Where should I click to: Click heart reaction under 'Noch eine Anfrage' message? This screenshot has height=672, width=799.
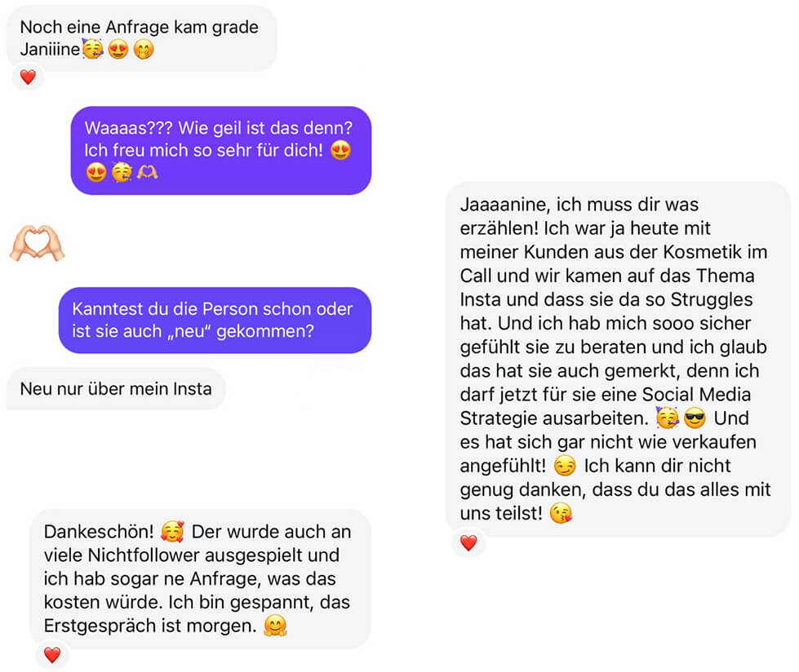coord(28,77)
